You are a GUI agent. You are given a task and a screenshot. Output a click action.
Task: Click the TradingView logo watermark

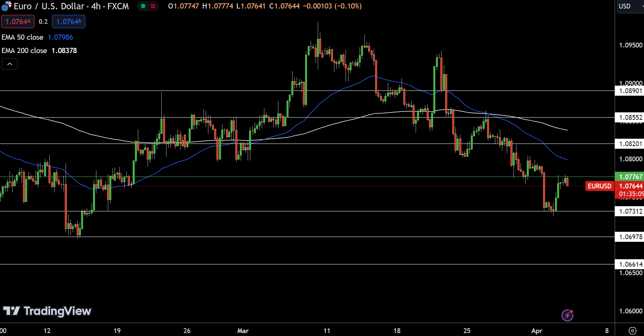click(47, 311)
